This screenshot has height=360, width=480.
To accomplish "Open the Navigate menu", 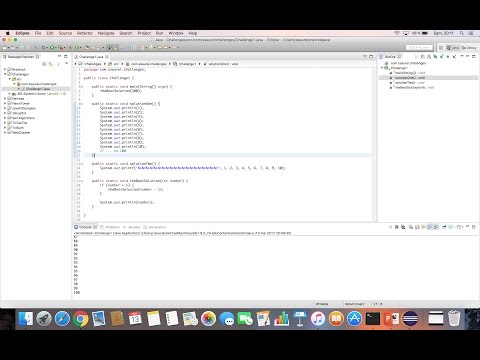I will (x=106, y=33).
